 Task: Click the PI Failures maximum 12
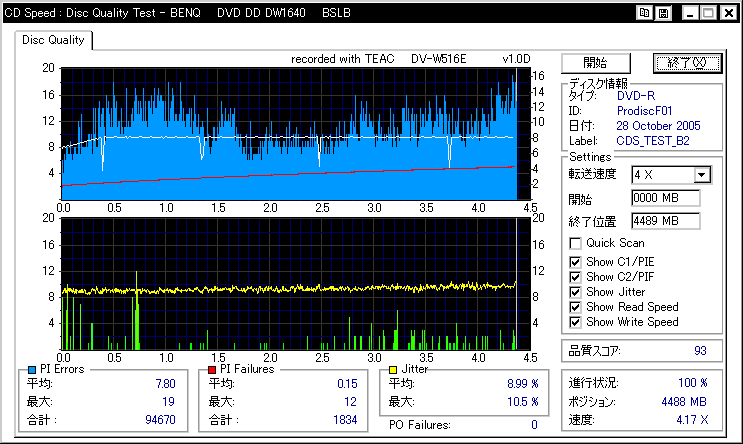[350, 402]
